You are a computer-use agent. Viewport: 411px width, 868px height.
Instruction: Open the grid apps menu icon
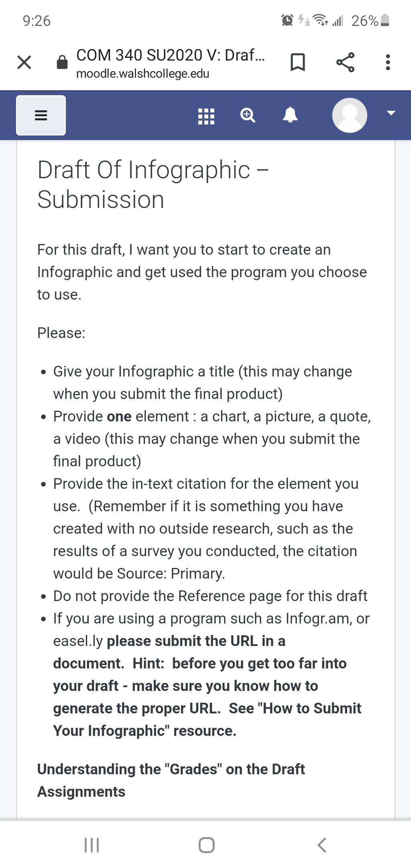[206, 116]
